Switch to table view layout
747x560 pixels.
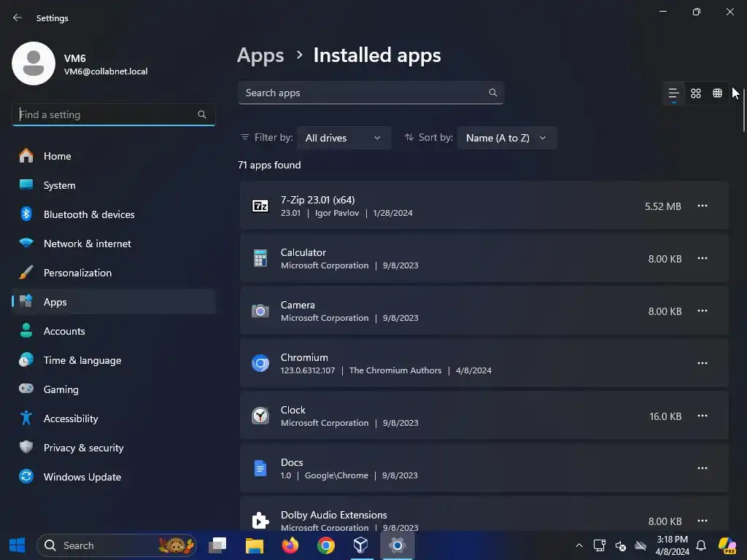[x=717, y=93]
